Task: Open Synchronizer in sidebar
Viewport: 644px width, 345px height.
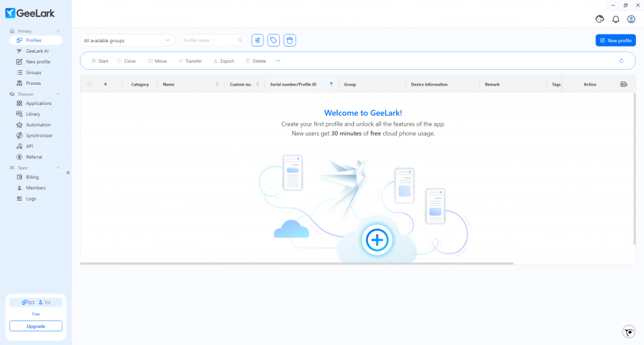Action: [x=36, y=135]
